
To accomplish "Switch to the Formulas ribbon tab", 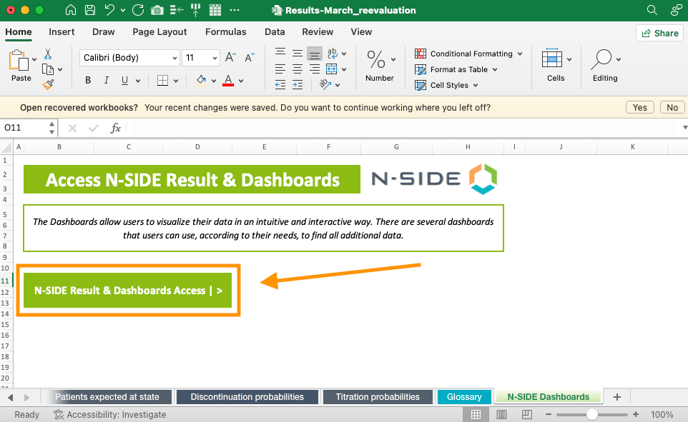I will click(225, 32).
